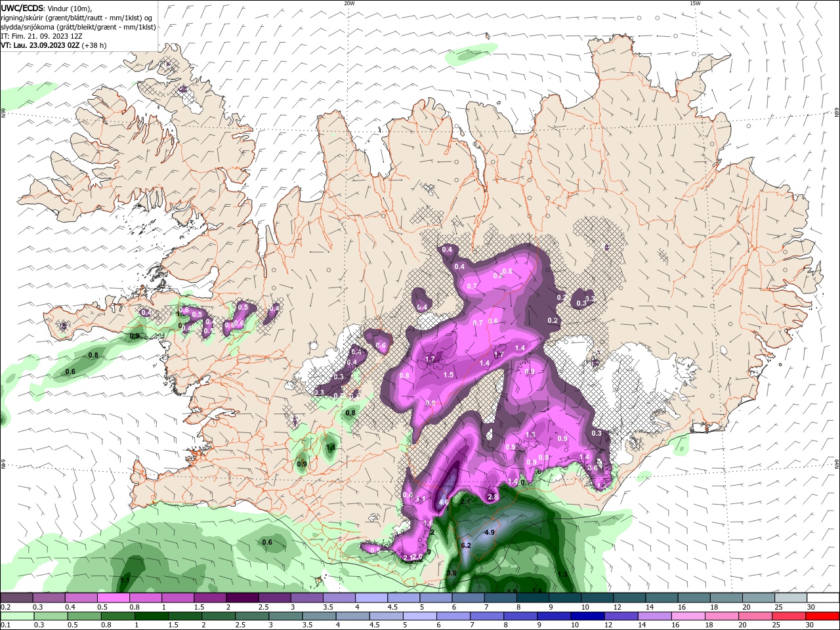
Task: Click the 'slydda/snjókoma (grátt/bleikt/grænt' header line
Action: click(78, 27)
